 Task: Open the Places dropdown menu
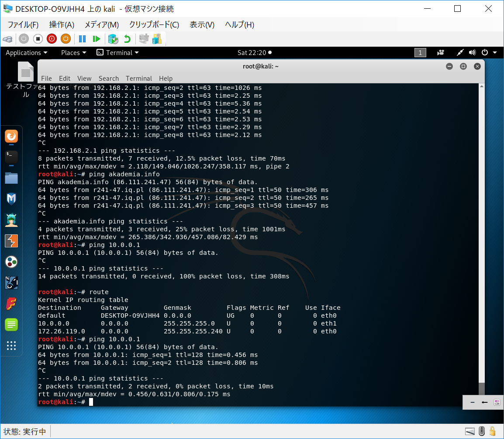click(73, 53)
